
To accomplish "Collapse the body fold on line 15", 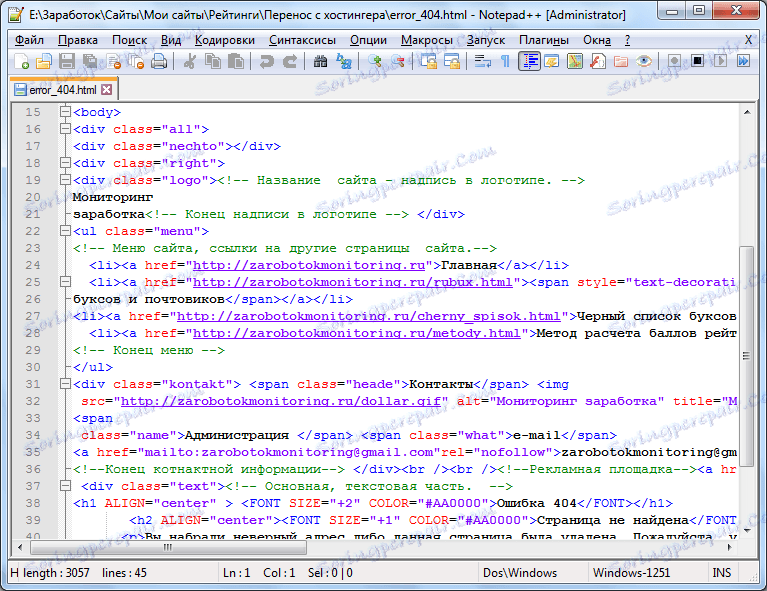I will 65,112.
